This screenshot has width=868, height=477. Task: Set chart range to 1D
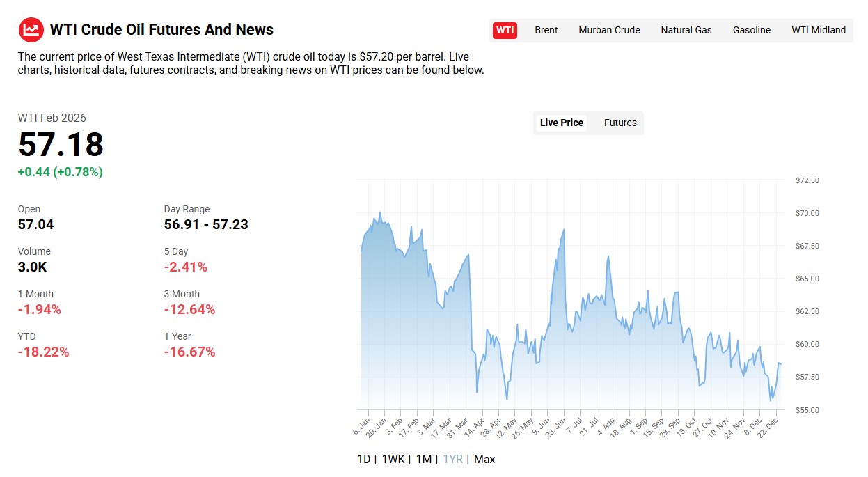(363, 459)
